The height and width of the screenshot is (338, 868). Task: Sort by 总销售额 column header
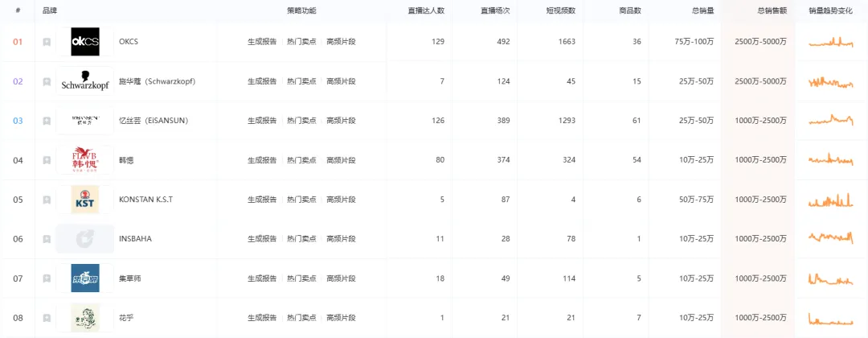click(x=772, y=10)
